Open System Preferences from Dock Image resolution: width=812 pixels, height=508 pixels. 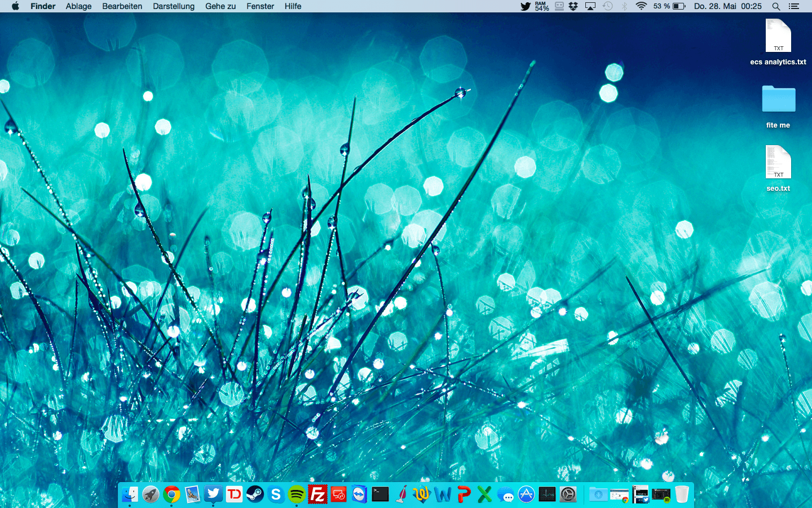(x=568, y=494)
